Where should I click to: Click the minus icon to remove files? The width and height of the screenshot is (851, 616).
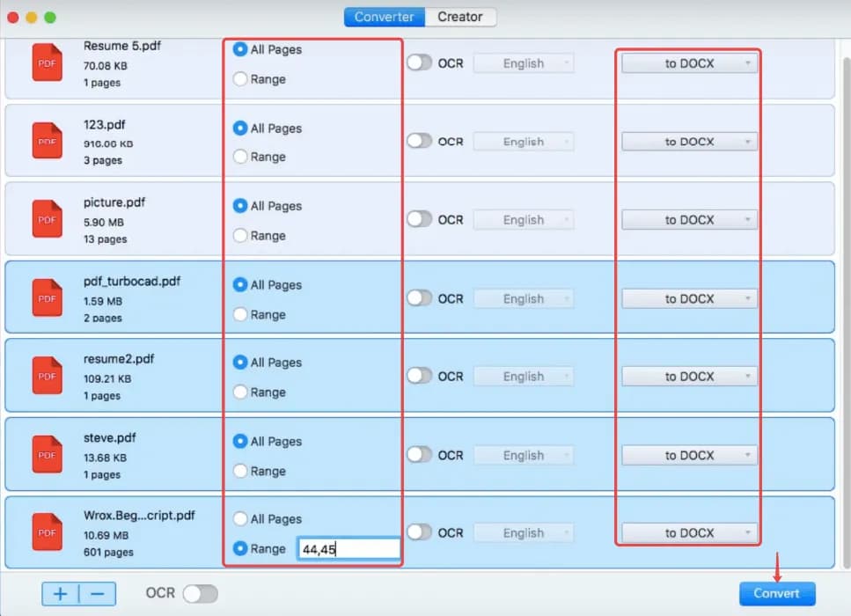pyautogui.click(x=97, y=594)
